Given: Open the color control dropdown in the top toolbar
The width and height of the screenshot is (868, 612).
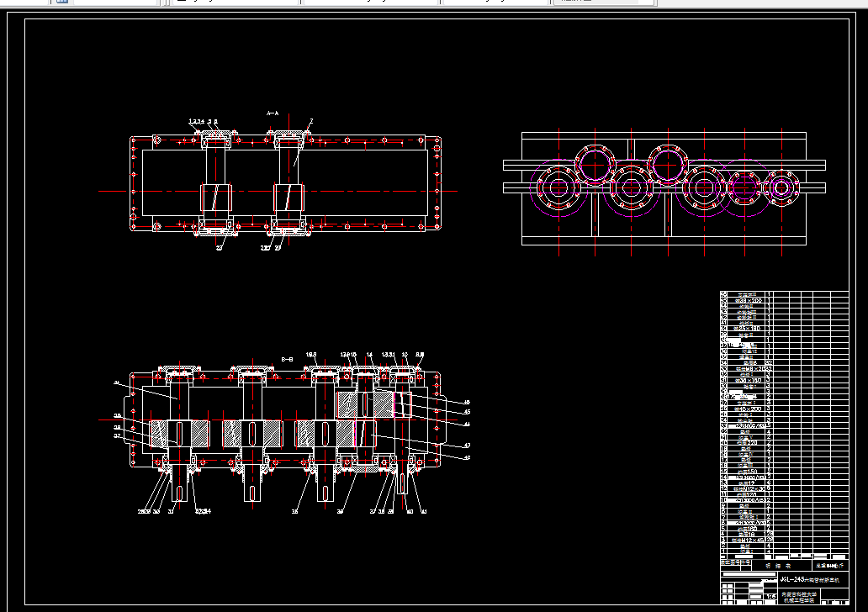Looking at the screenshot, I should pos(236,2).
